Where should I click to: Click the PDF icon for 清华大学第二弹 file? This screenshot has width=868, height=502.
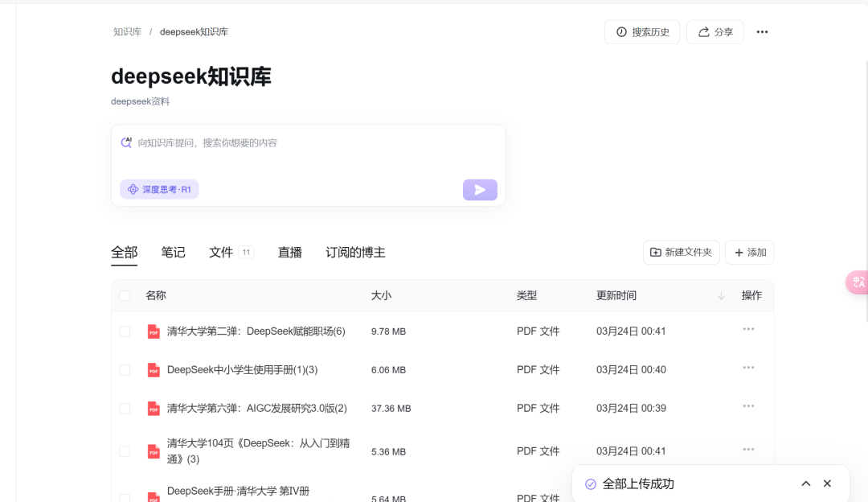154,331
